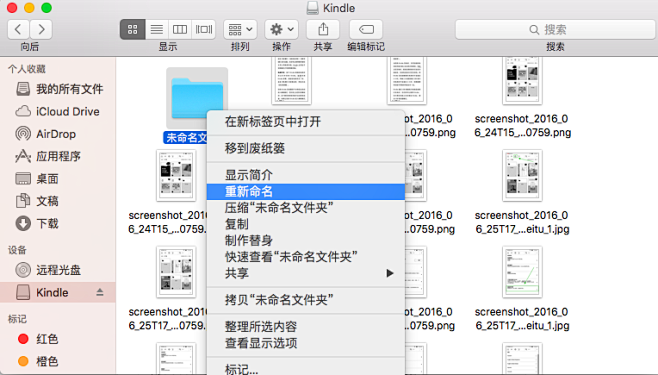Click the 共享 share toolbar button
Image resolution: width=658 pixels, height=375 pixels.
tap(323, 29)
